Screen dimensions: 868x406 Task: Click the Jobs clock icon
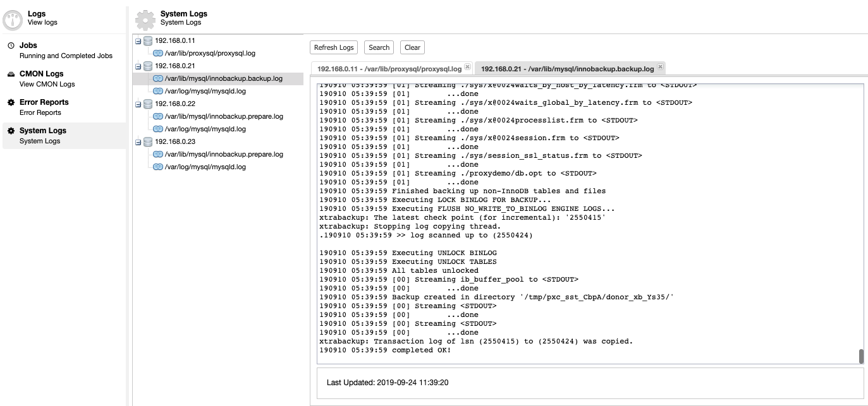pos(11,45)
